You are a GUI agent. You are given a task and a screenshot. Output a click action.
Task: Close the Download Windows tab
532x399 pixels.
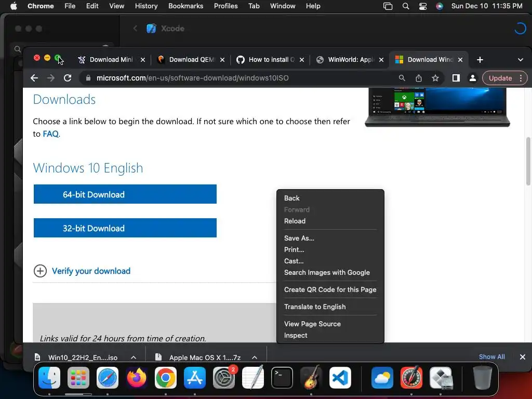click(460, 60)
